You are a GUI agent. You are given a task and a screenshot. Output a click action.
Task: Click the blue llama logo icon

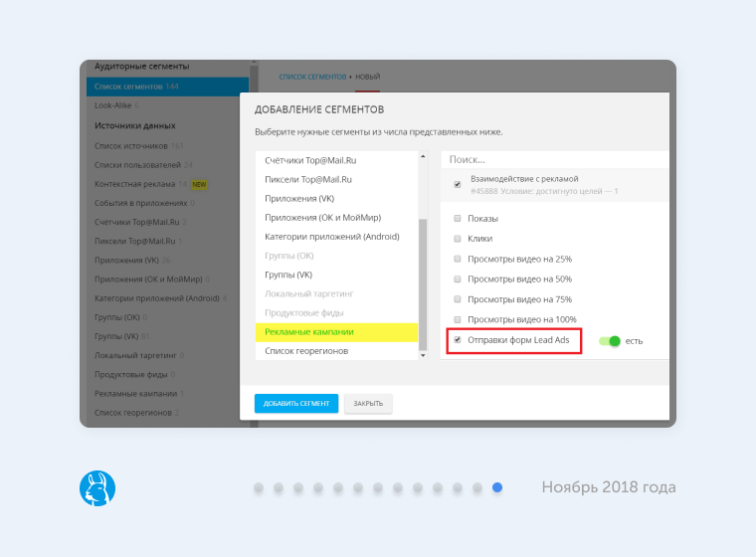coord(97,487)
